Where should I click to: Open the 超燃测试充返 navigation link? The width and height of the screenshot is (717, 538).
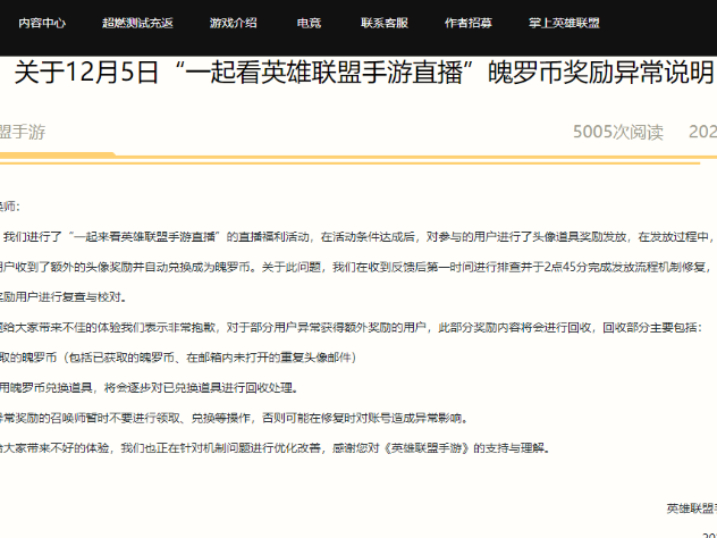[x=138, y=23]
